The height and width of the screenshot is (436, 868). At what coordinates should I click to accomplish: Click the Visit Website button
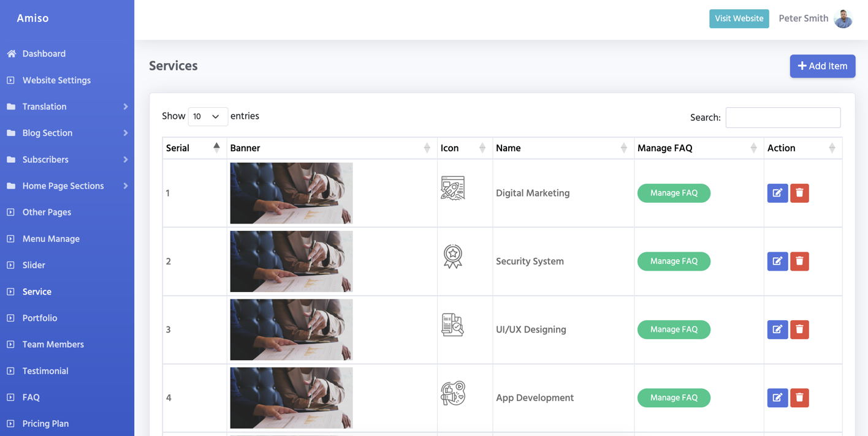click(x=739, y=18)
